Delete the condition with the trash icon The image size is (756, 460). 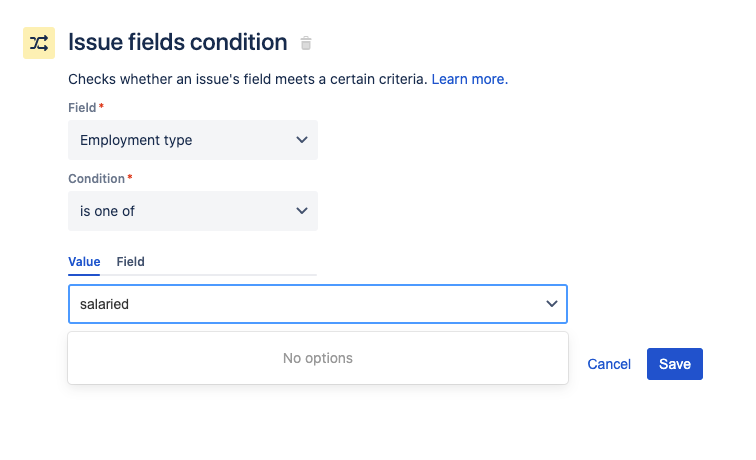tap(306, 43)
